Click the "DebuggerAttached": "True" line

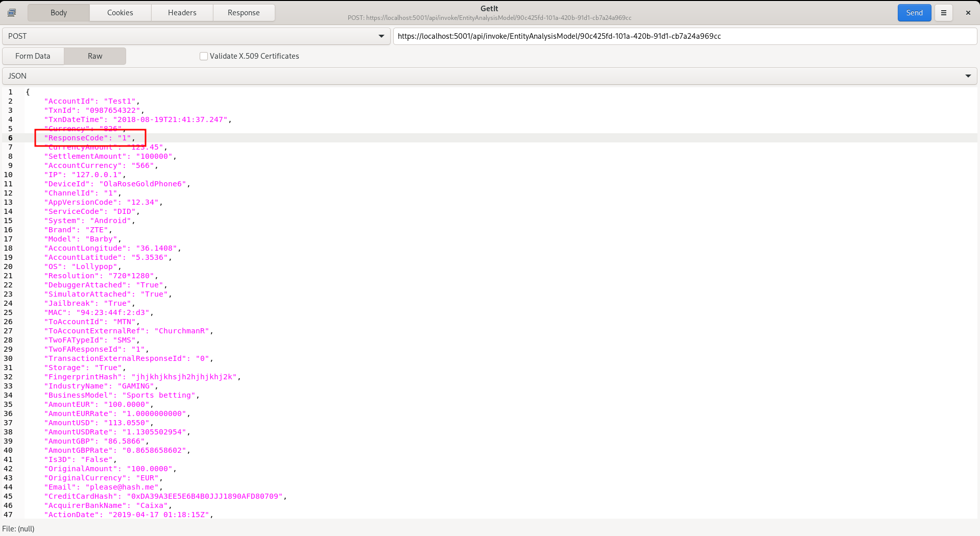coord(106,285)
